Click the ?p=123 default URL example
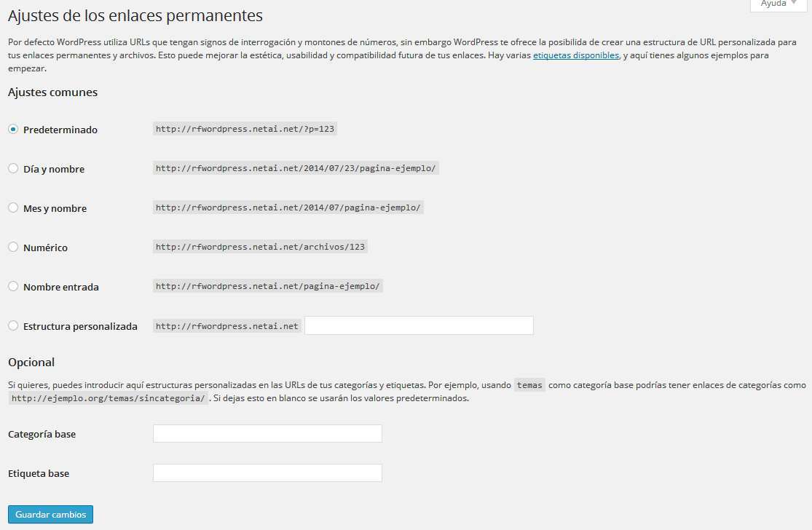 [245, 129]
